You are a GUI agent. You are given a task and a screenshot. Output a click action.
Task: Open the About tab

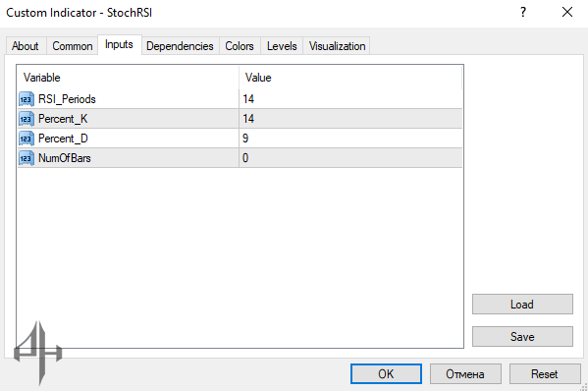[26, 46]
